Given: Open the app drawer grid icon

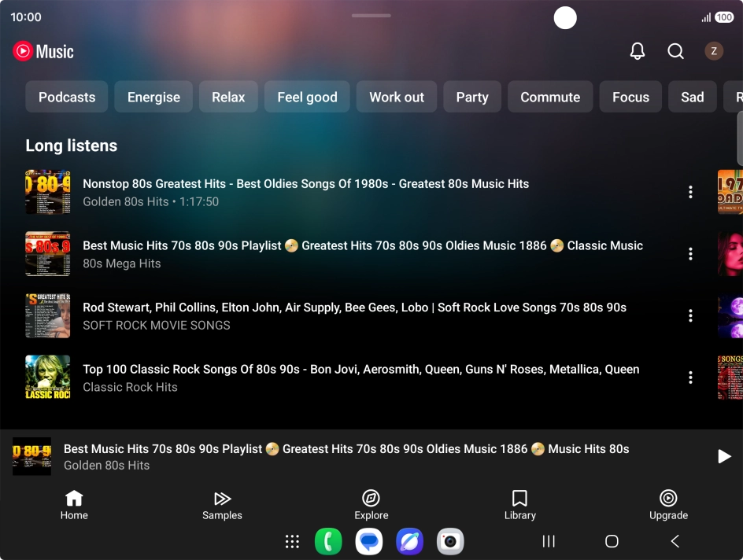Looking at the screenshot, I should (292, 541).
